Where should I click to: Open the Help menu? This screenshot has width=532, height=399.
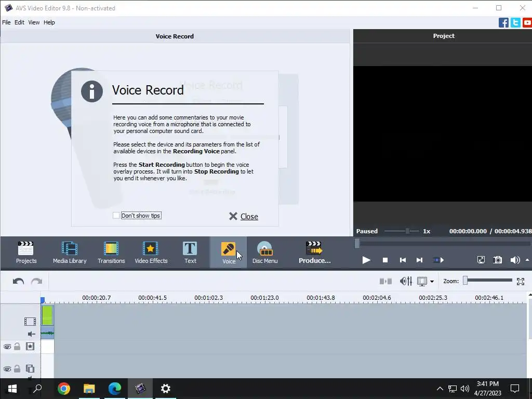tap(49, 22)
